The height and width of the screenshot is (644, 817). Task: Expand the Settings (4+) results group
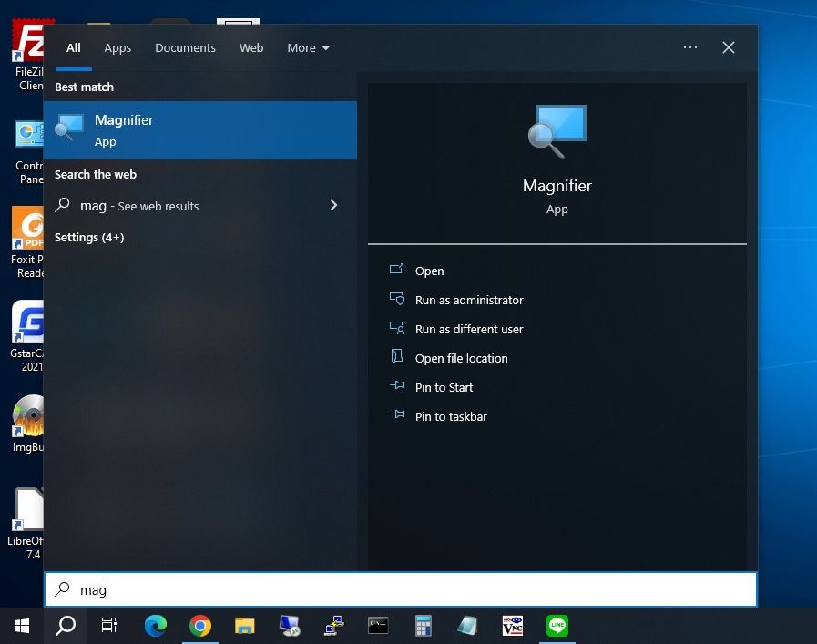click(x=89, y=238)
